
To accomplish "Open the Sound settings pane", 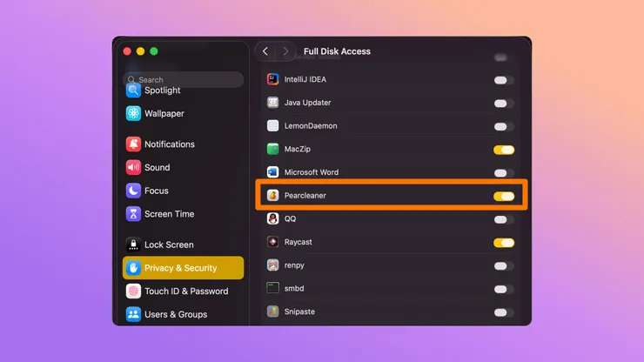I will click(183, 167).
